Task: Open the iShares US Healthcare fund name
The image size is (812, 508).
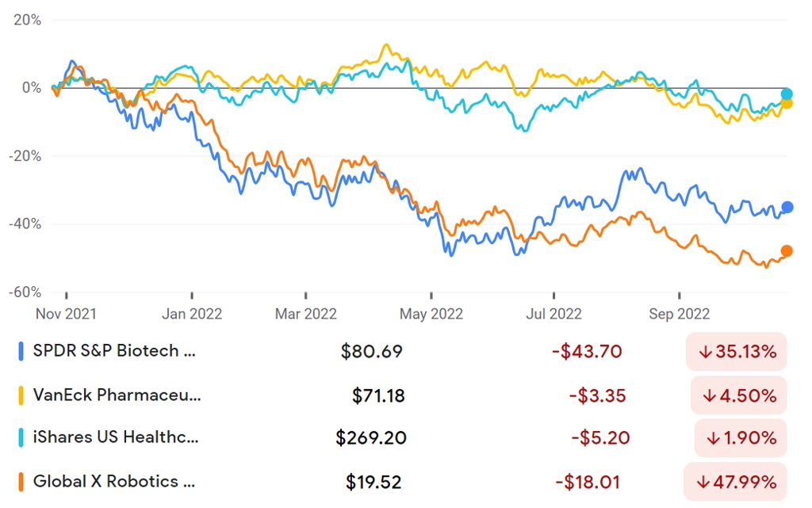Action: tap(116, 437)
